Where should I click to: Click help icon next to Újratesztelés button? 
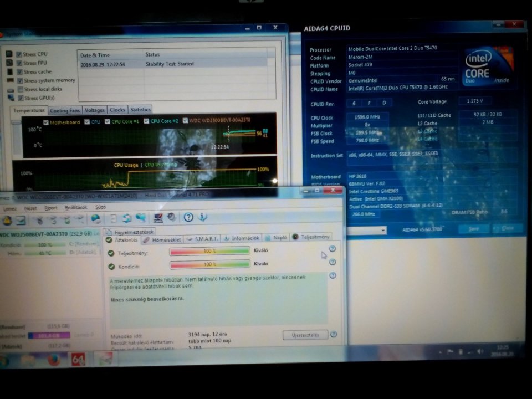point(334,334)
